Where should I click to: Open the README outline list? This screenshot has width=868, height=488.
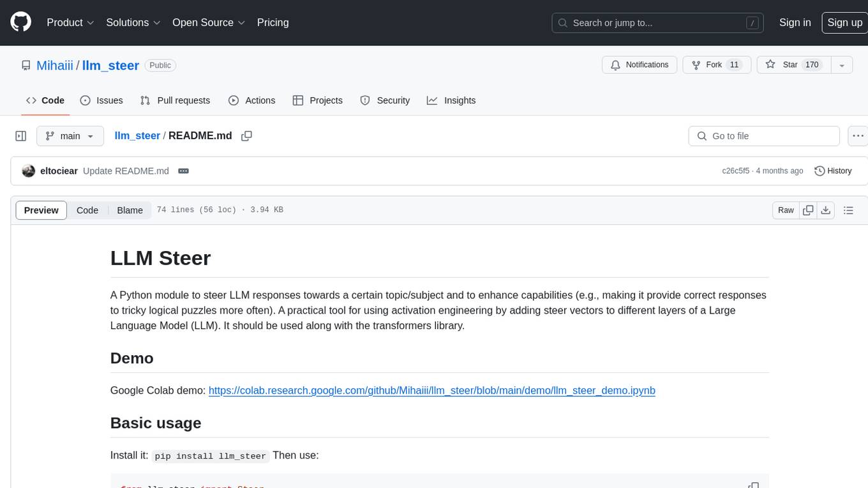click(848, 210)
